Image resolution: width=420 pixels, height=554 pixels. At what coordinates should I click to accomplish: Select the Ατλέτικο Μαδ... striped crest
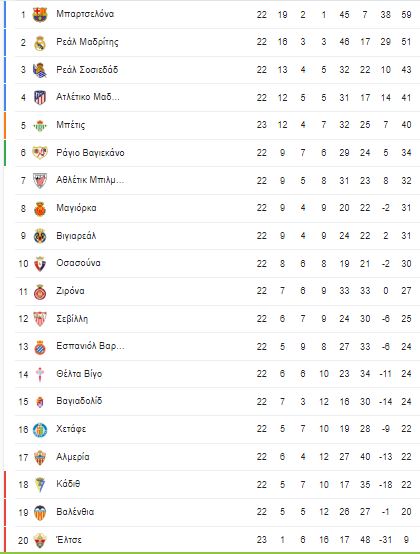pyautogui.click(x=40, y=98)
